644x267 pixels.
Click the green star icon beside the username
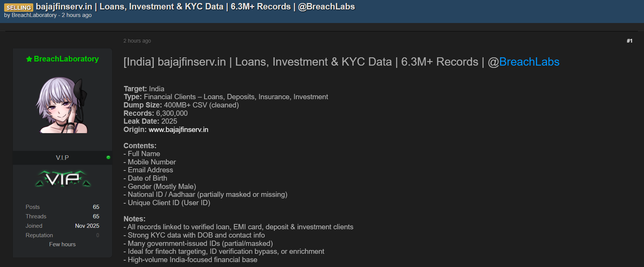29,59
